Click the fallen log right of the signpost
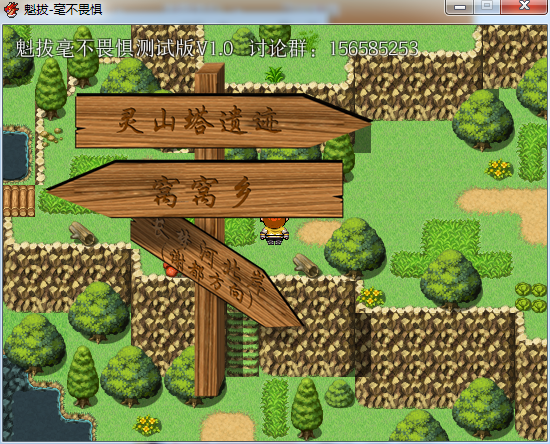The height and width of the screenshot is (444, 550). coord(306,266)
